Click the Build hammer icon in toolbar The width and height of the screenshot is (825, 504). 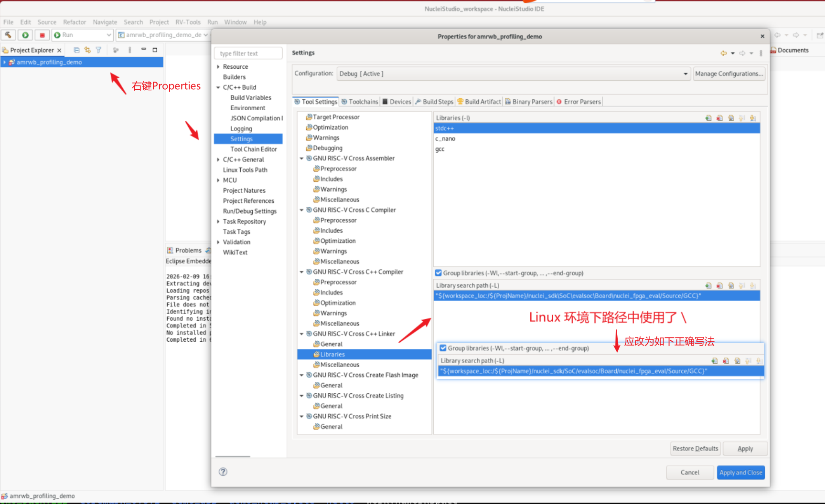click(8, 35)
